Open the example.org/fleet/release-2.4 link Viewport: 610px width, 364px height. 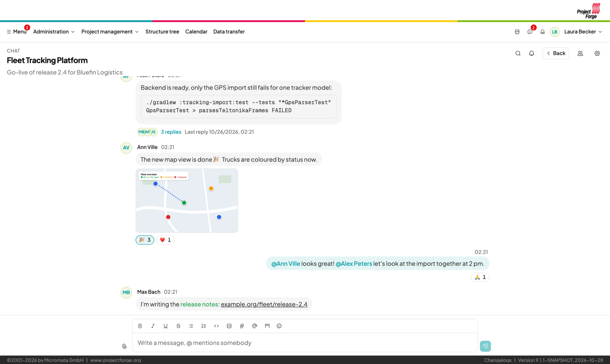click(264, 304)
